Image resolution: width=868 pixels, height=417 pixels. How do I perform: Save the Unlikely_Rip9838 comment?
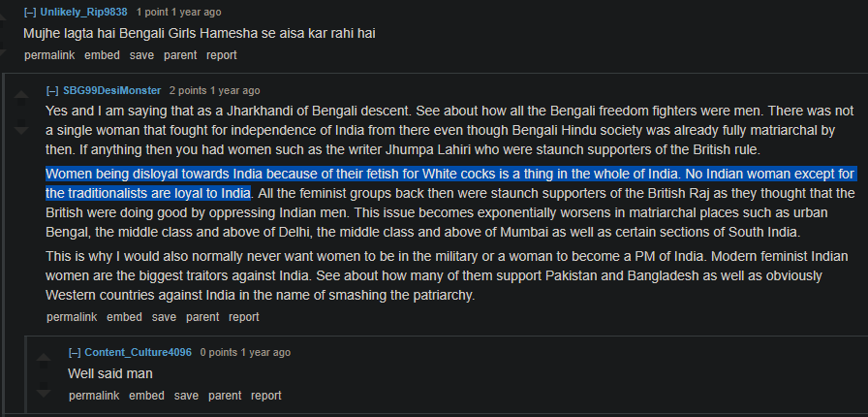point(141,55)
